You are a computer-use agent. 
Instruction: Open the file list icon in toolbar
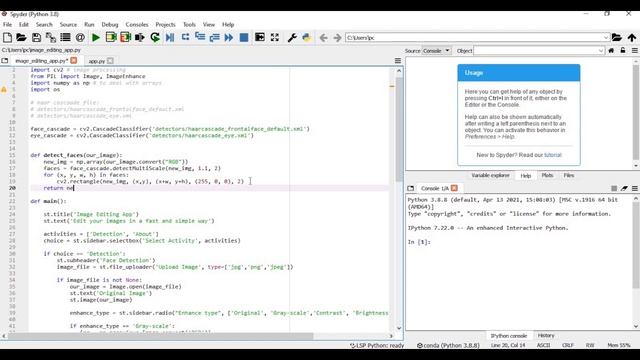[65, 38]
